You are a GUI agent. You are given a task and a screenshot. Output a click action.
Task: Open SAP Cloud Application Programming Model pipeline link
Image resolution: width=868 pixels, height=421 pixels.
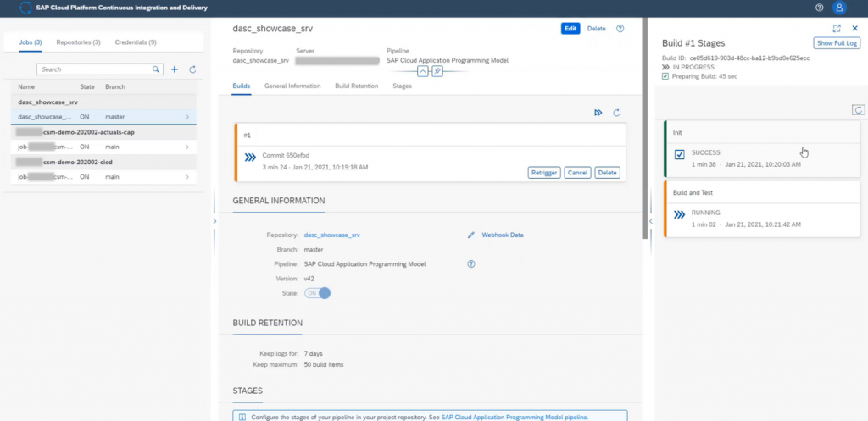[x=514, y=418]
